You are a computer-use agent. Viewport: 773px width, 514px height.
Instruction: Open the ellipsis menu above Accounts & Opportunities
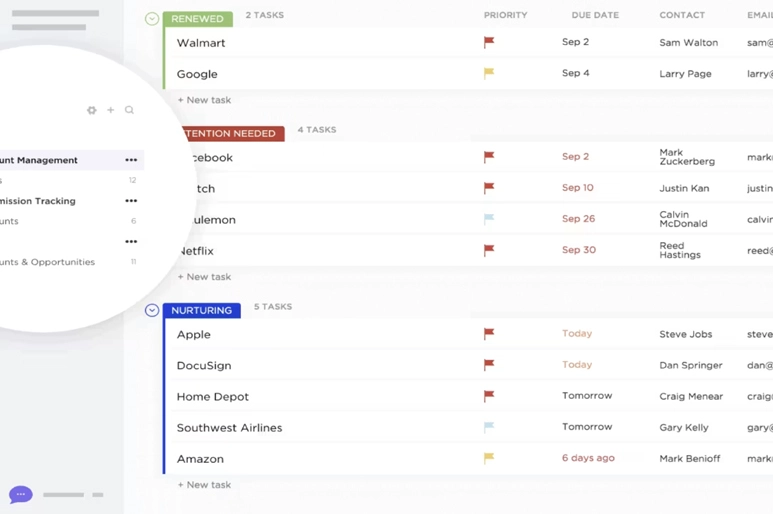click(131, 241)
